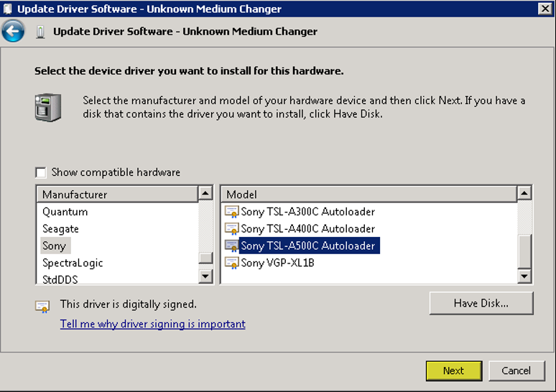Click the Model list scrollbar thumb
Image resolution: width=556 pixels, height=392 pixels.
(x=524, y=252)
